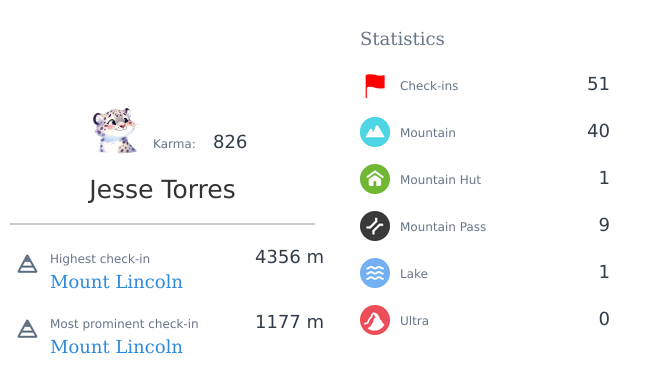Click the Jesse Torres profile name

[x=162, y=190]
